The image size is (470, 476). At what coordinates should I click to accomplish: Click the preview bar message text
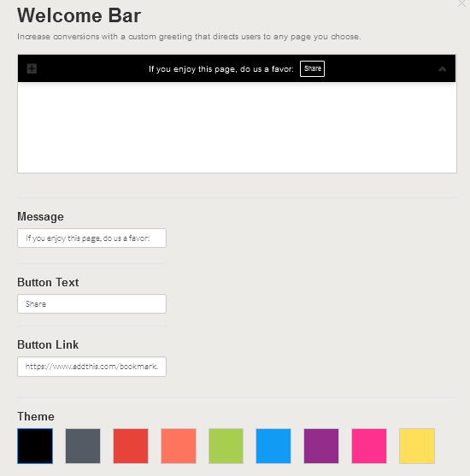[x=221, y=69]
